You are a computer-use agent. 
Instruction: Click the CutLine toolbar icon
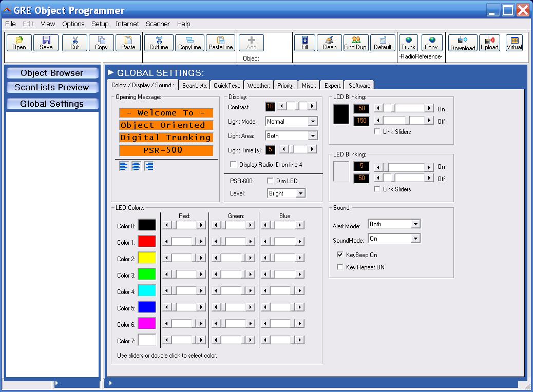click(159, 43)
